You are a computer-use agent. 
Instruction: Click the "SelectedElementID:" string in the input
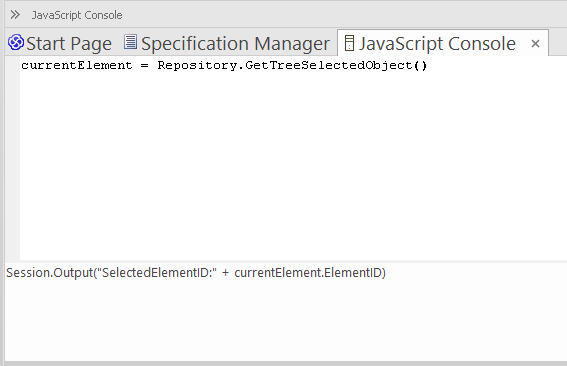coord(159,273)
